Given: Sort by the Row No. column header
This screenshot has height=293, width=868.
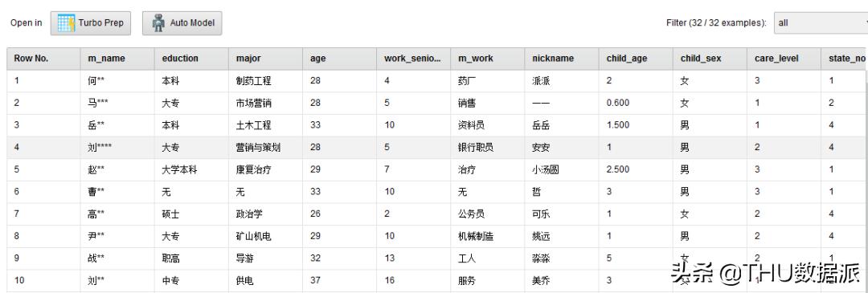Looking at the screenshot, I should click(43, 59).
